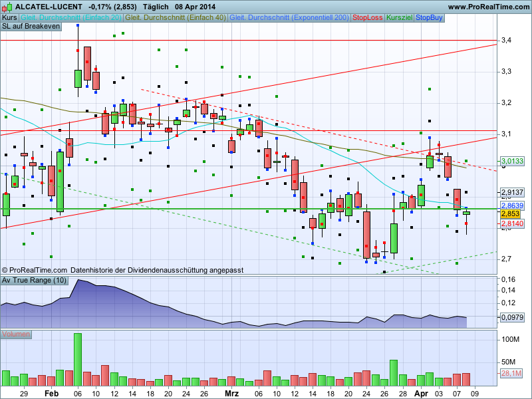
Task: Open the Volumen panel label
Action: click(x=16, y=334)
